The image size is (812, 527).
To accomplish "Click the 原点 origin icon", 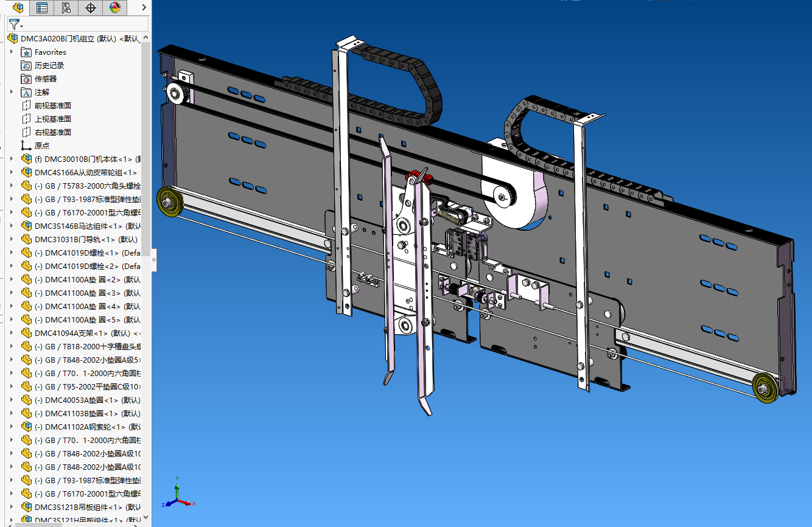I will click(x=26, y=146).
